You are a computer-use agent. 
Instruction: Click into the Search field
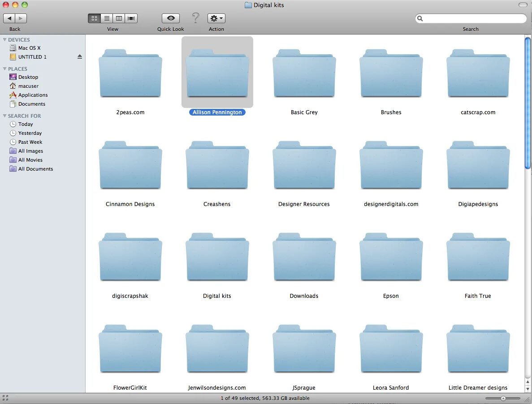471,18
